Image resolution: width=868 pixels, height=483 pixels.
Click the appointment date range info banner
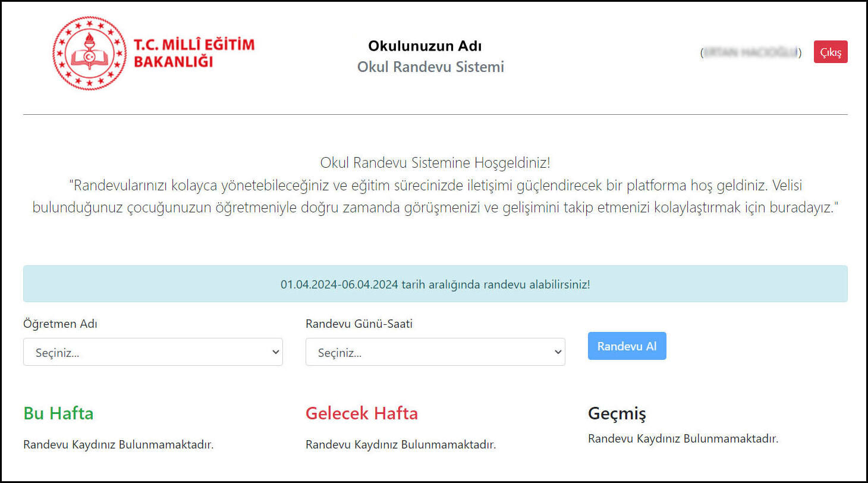click(435, 284)
